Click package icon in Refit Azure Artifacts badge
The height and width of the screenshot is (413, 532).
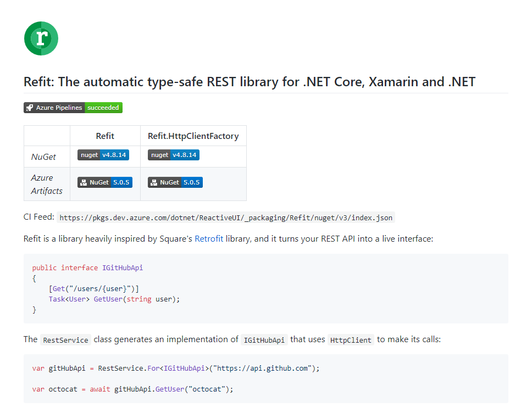click(x=84, y=182)
